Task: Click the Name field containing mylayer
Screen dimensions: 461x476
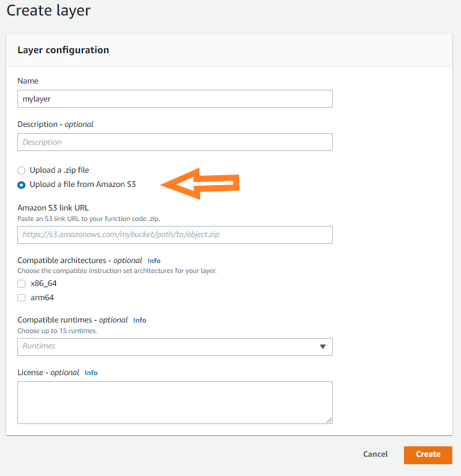Action: click(175, 99)
